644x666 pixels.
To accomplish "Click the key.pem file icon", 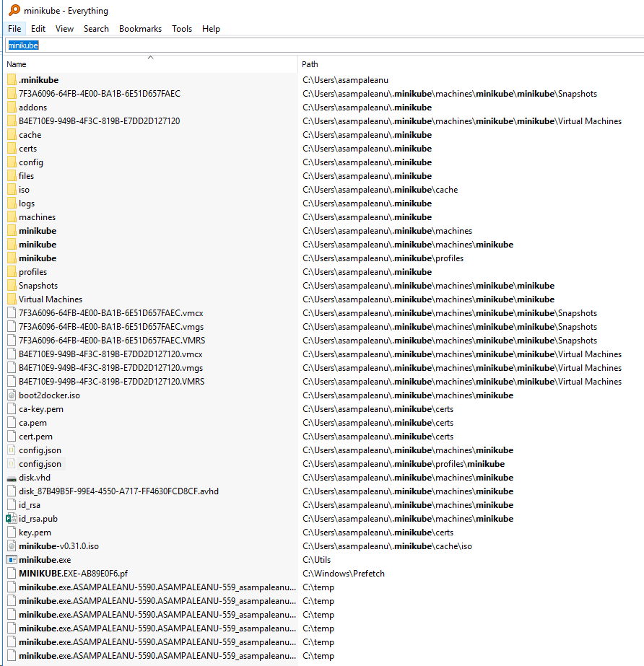I will [12, 533].
